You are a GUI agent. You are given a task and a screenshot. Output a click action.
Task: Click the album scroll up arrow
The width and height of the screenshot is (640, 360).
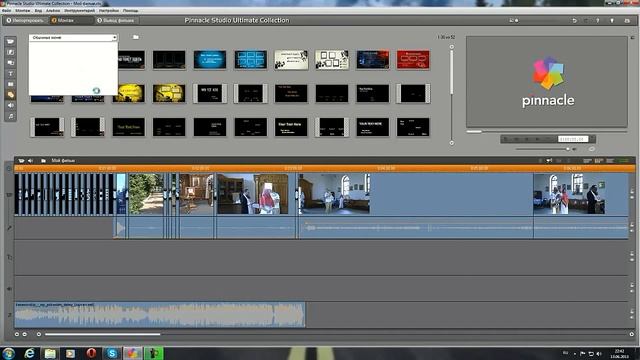pyautogui.click(x=451, y=47)
